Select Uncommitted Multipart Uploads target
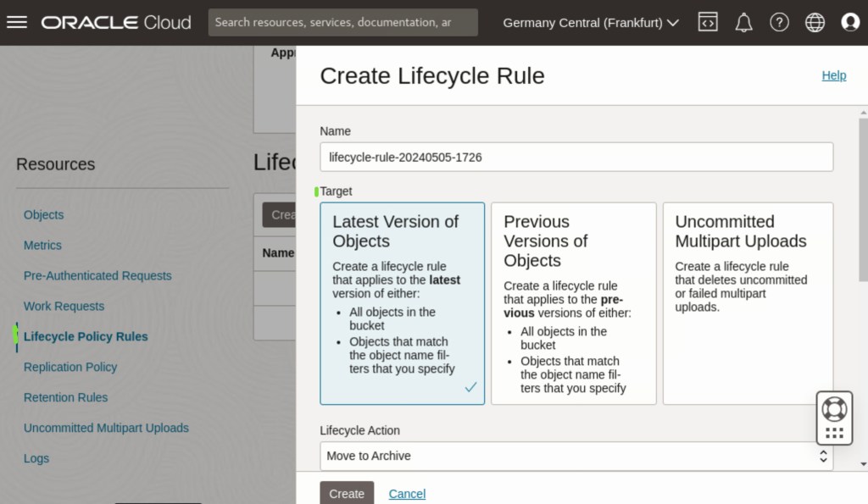 748,302
